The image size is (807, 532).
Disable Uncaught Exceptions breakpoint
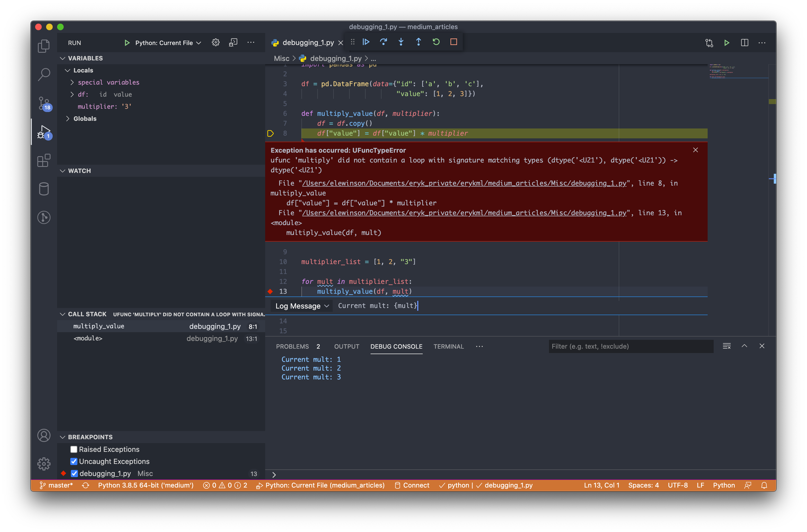coord(74,461)
